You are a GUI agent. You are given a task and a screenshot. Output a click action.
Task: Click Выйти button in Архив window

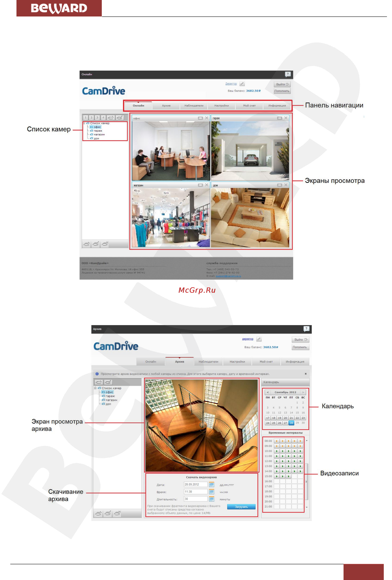[301, 339]
